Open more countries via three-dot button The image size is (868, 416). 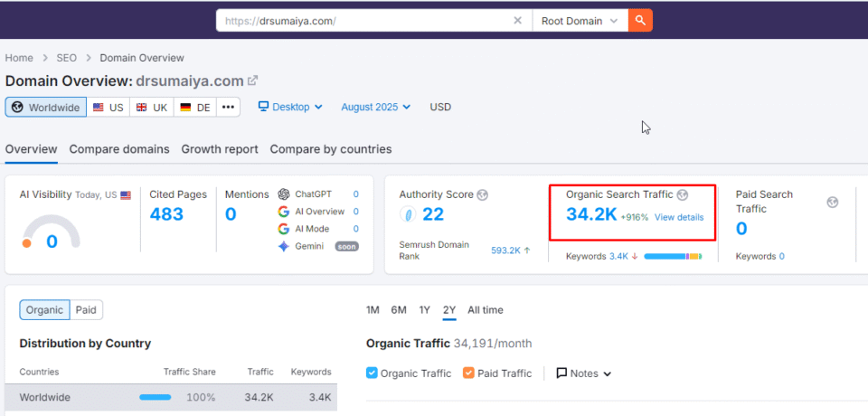229,108
